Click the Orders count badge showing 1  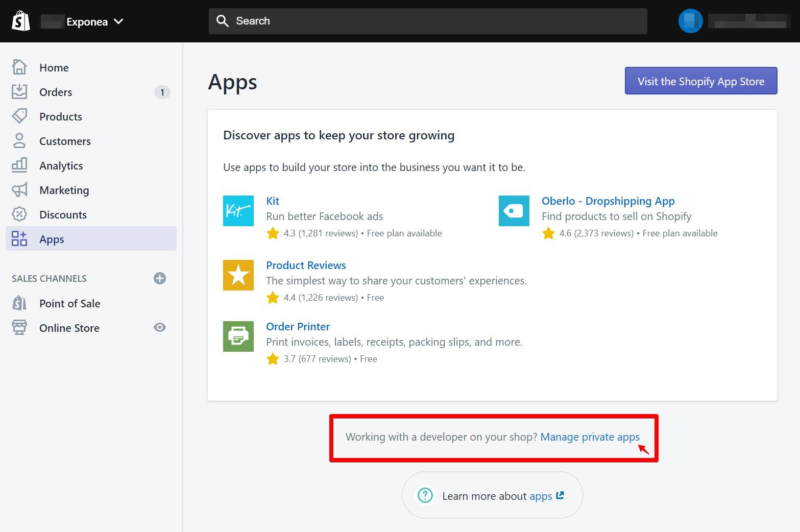click(x=162, y=92)
